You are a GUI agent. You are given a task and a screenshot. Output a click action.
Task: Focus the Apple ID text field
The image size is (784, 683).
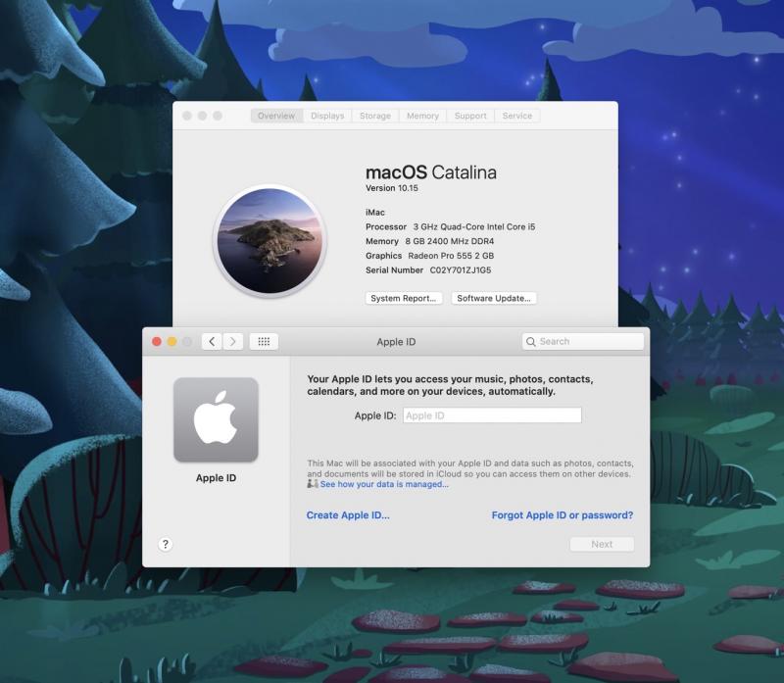(492, 415)
